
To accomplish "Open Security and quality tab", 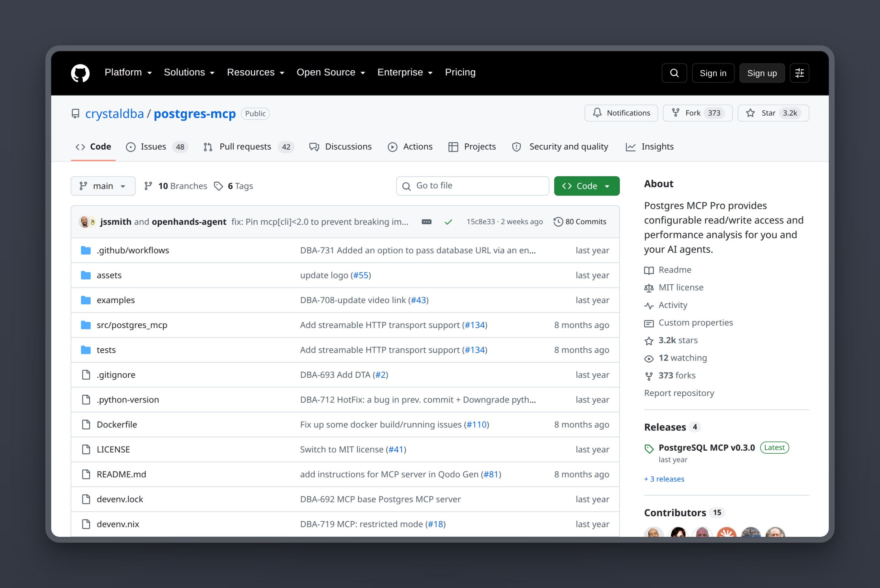I will point(560,147).
